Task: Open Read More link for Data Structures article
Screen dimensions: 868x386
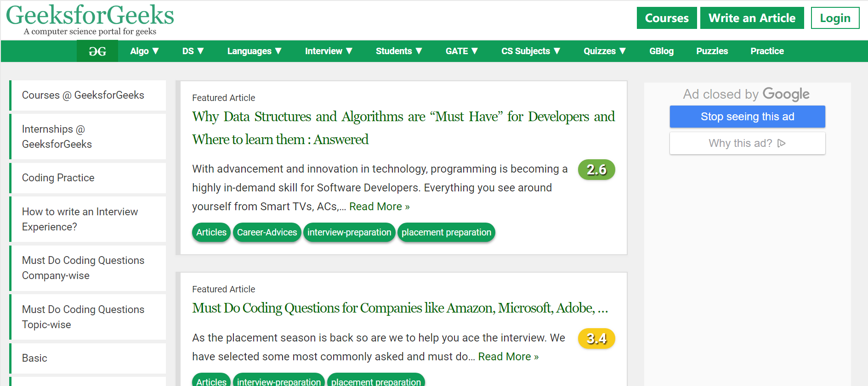Action: point(379,207)
